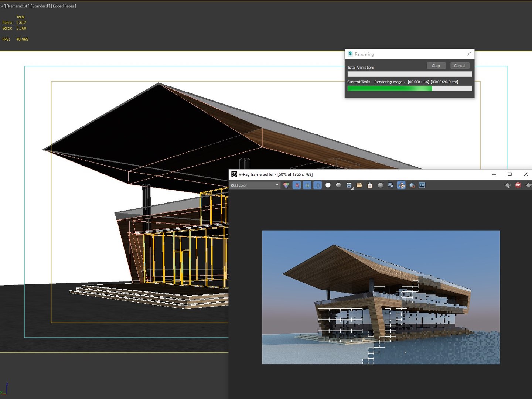Copy render to clipboard icon
This screenshot has height=399, width=532.
tap(370, 185)
